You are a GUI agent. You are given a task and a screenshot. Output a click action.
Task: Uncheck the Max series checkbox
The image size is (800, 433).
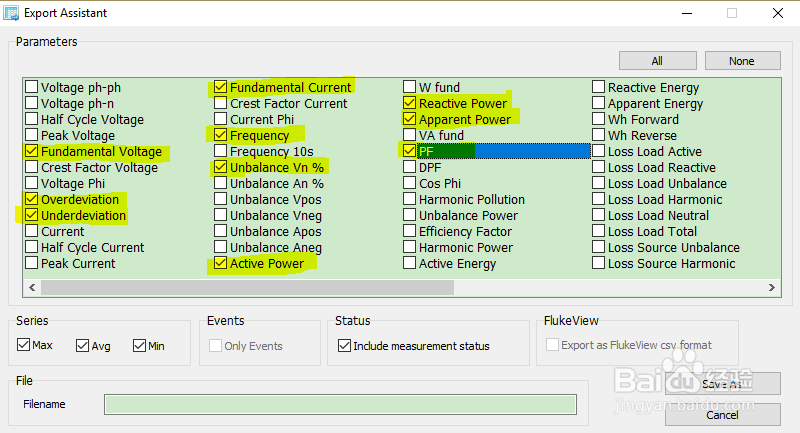pyautogui.click(x=24, y=346)
